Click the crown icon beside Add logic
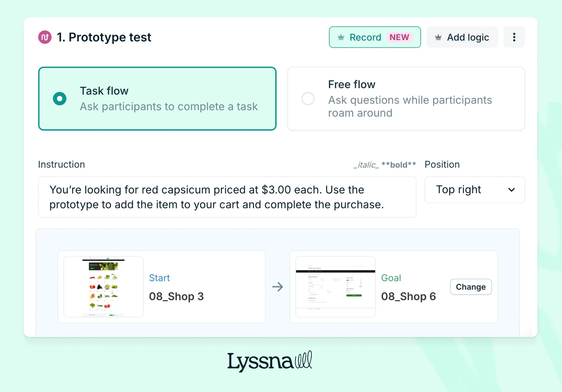The height and width of the screenshot is (392, 562). [438, 37]
